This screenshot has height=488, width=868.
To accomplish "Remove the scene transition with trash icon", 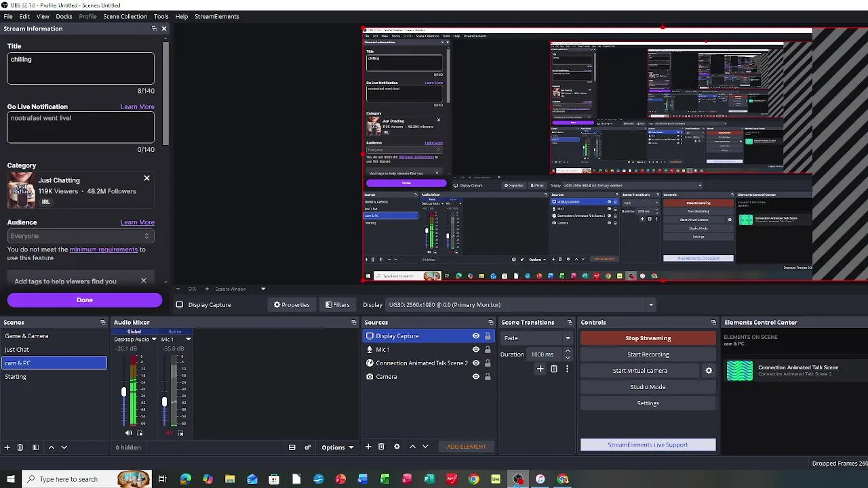I will point(554,369).
